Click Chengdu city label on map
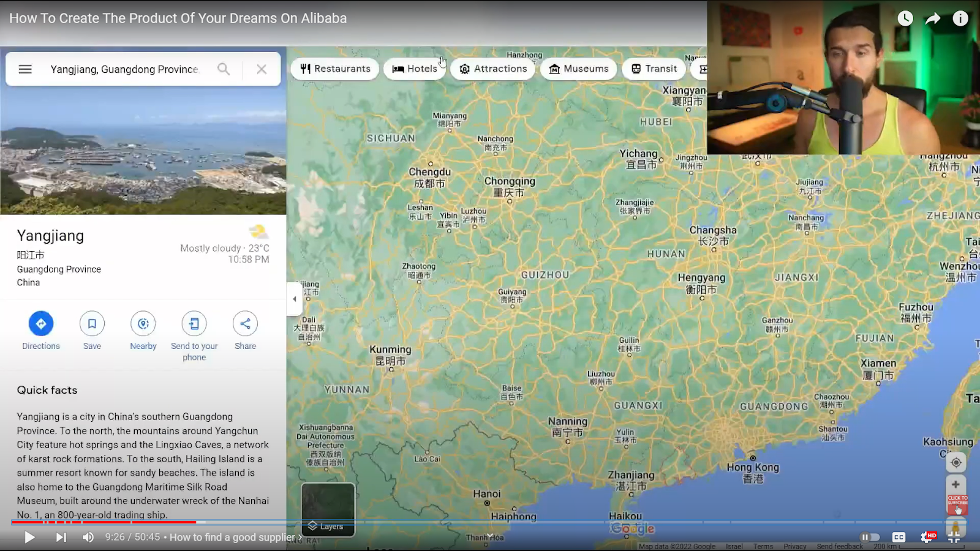 (x=430, y=177)
